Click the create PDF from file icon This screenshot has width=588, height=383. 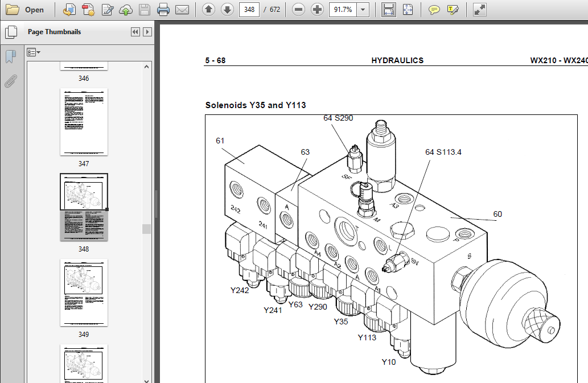69,10
